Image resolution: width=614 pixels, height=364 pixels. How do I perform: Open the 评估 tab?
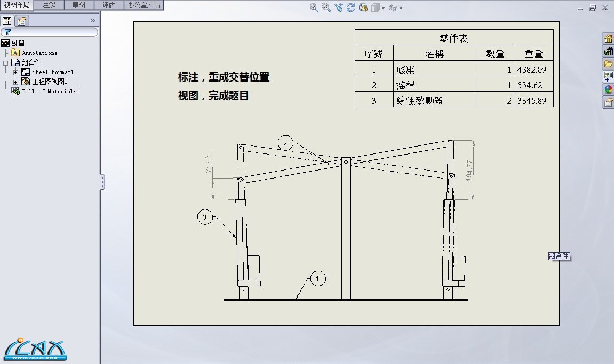point(108,5)
